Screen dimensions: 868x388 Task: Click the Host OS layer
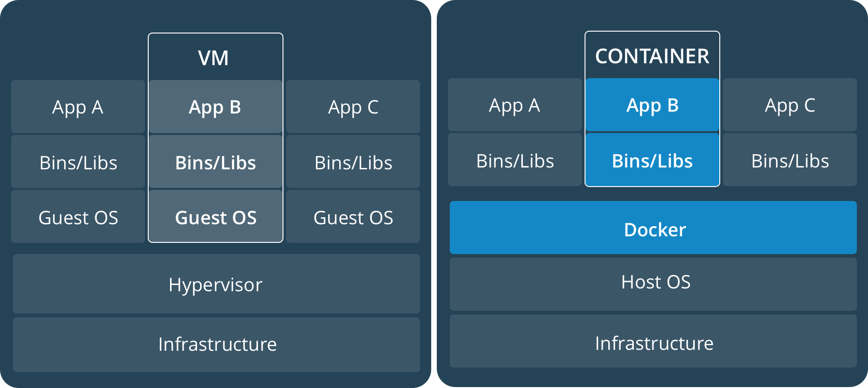pos(653,284)
